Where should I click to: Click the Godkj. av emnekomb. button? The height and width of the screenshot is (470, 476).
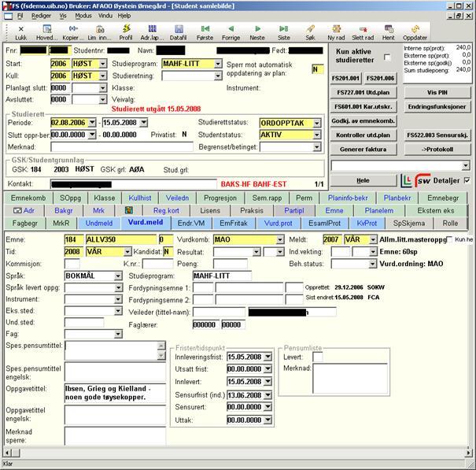pos(363,121)
